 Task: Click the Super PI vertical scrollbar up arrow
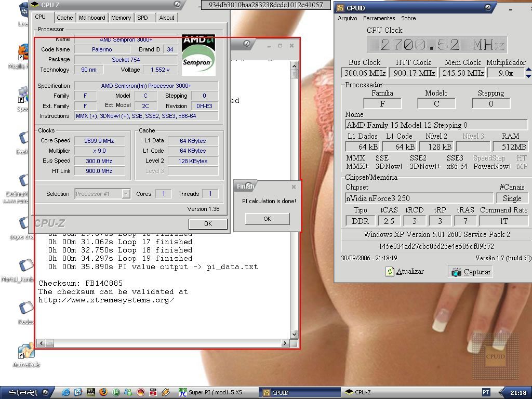coord(294,65)
